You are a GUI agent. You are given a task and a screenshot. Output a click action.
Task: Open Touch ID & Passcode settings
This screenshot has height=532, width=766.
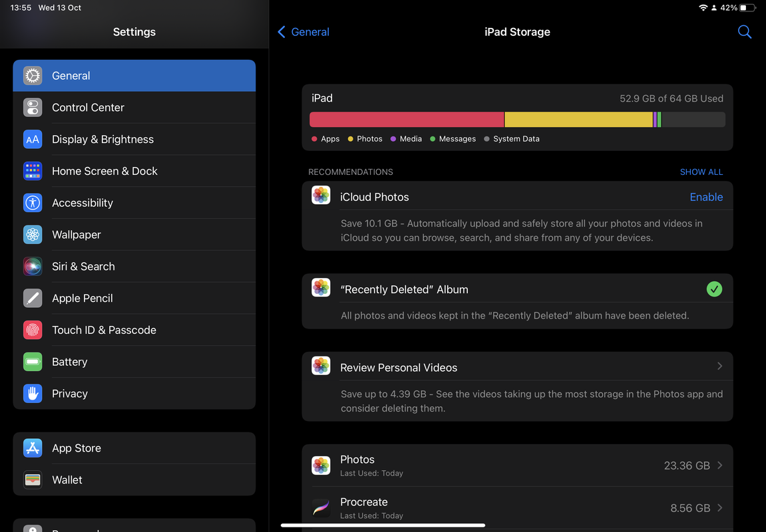coord(134,330)
